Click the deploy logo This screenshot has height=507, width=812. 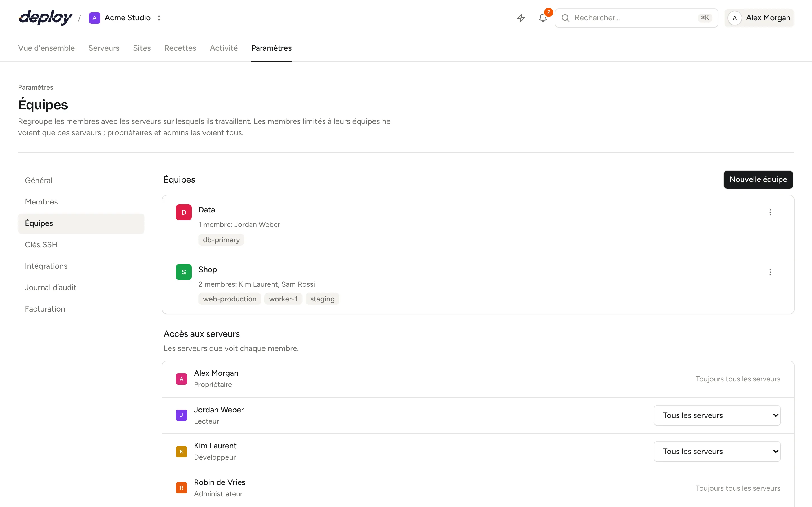pos(46,18)
